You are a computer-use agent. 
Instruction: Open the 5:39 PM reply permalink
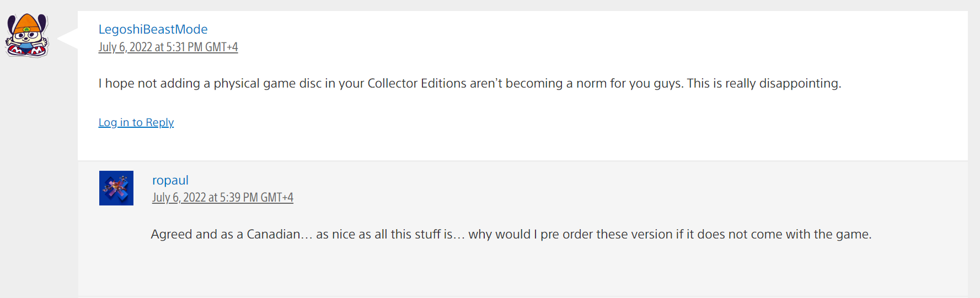pyautogui.click(x=223, y=198)
